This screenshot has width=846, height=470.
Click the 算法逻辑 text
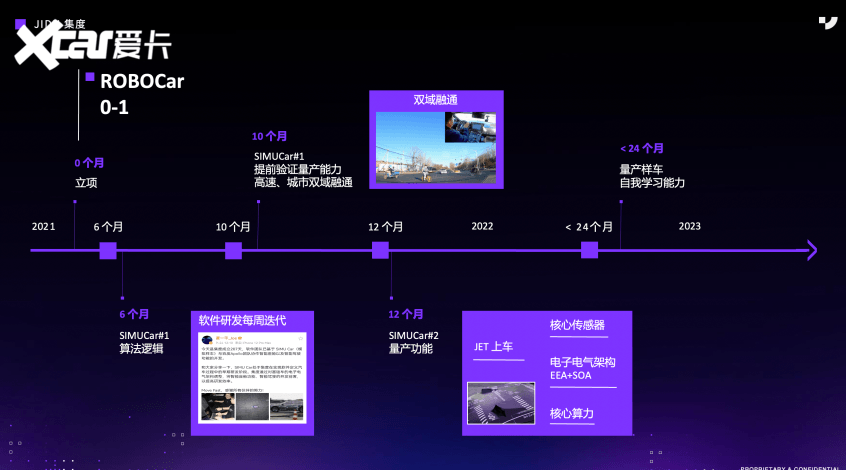click(x=141, y=349)
